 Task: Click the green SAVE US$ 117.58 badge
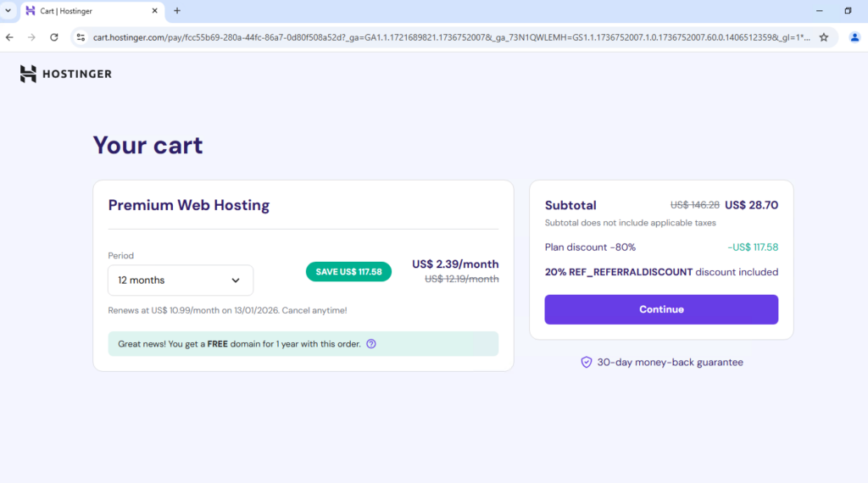348,272
